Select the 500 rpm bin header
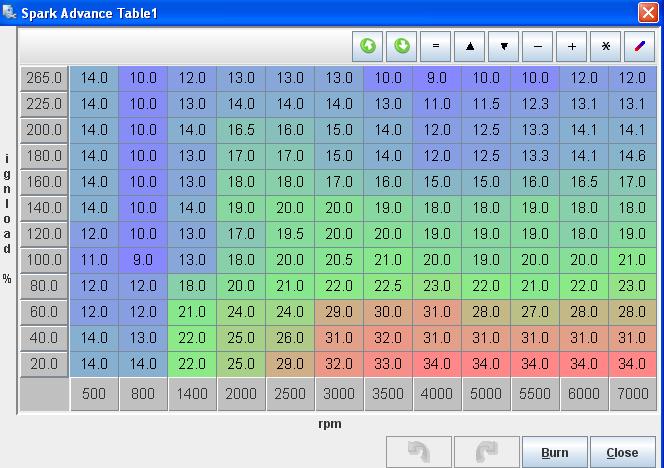Viewport: 664px width, 468px height. [94, 394]
